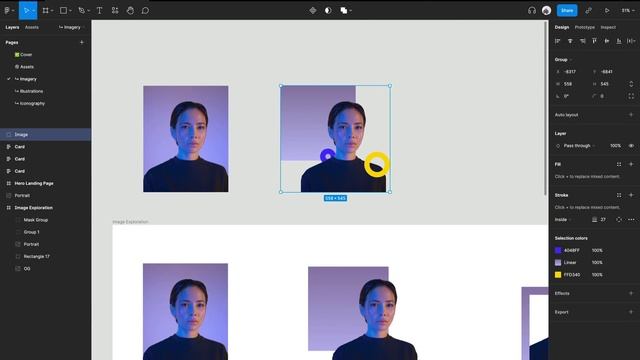The width and height of the screenshot is (640, 360).
Task: Open Move tool options dropdown arrow
Action: pyautogui.click(x=33, y=11)
